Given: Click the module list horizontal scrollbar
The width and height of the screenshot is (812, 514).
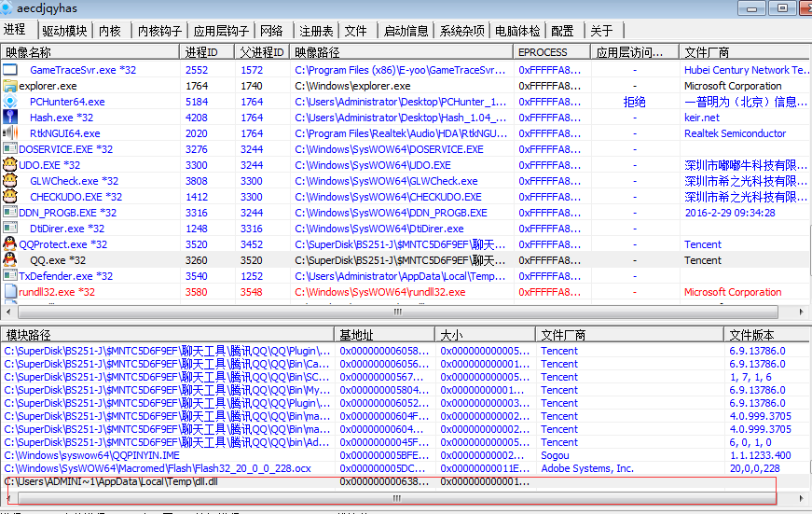Looking at the screenshot, I should (396, 498).
